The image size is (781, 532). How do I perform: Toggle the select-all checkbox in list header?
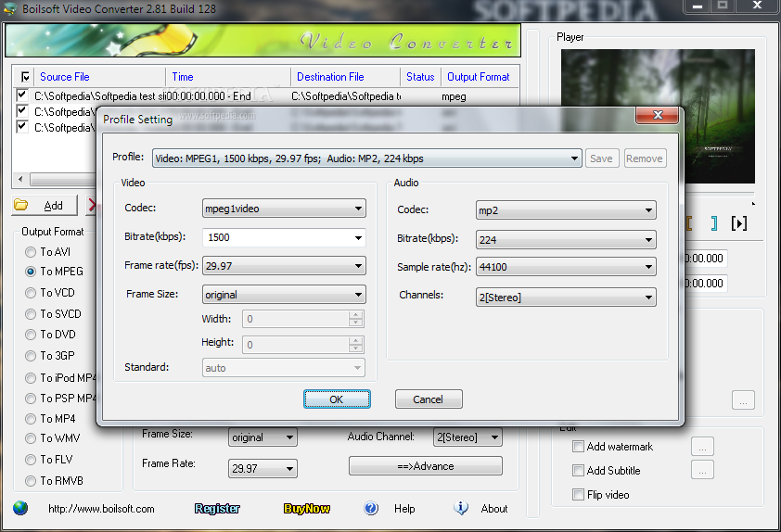coord(25,77)
